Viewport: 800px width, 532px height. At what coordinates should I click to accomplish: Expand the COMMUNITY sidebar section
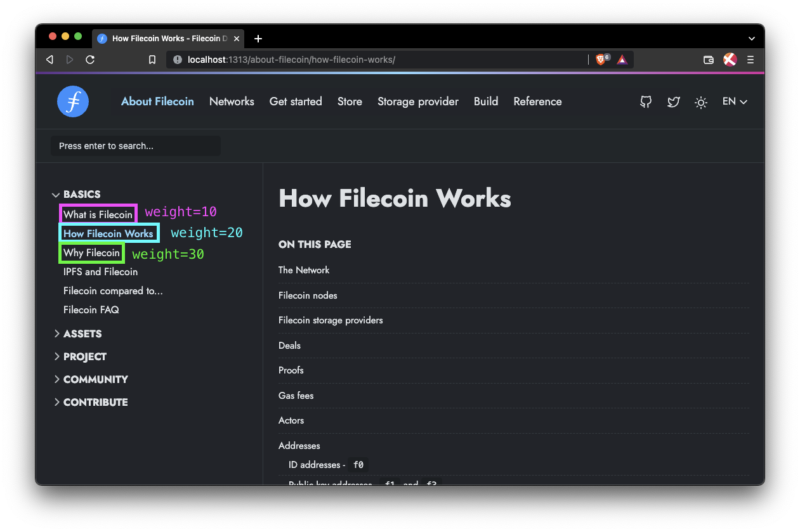tap(90, 379)
